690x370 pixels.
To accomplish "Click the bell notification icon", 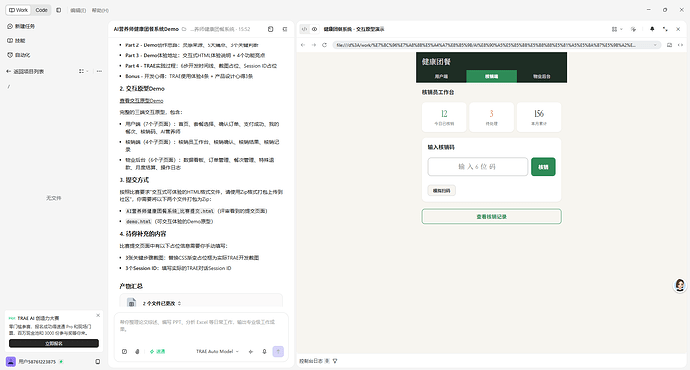I will coord(652,29).
